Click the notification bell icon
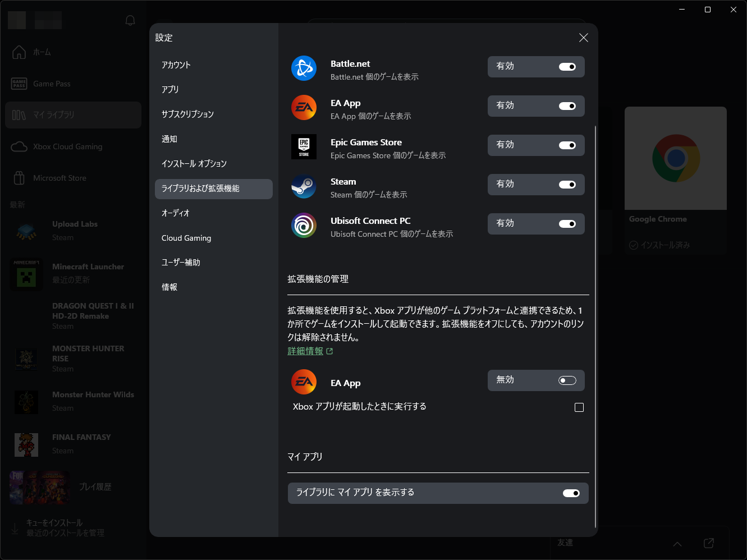The height and width of the screenshot is (560, 747). pos(130,20)
